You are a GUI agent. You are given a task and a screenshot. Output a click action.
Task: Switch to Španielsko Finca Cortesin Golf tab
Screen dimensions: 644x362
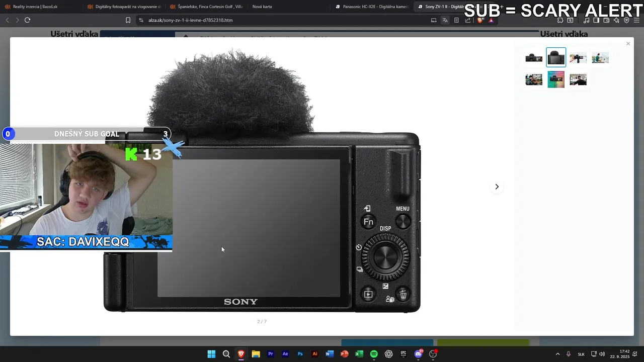click(x=206, y=7)
